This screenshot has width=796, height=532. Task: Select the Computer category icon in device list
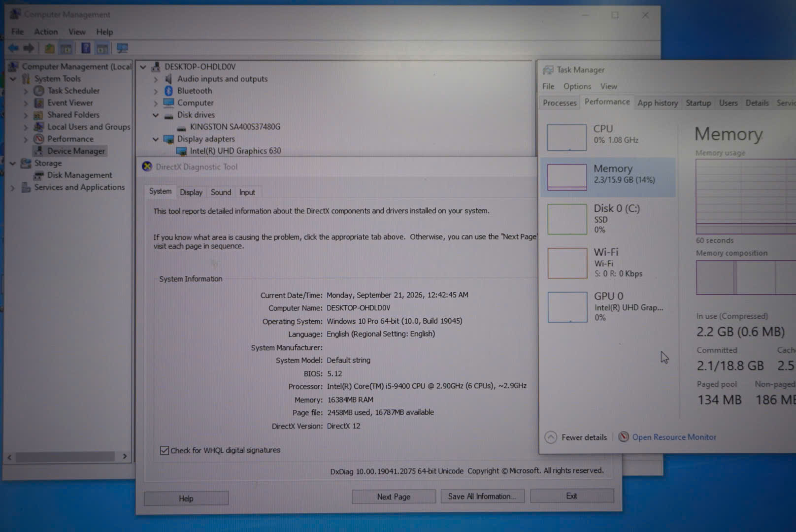coord(168,103)
